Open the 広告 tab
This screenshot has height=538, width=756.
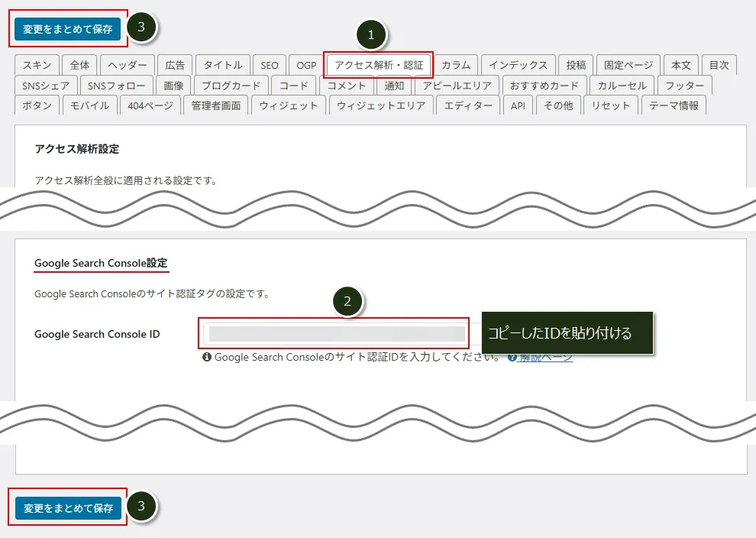pyautogui.click(x=175, y=65)
